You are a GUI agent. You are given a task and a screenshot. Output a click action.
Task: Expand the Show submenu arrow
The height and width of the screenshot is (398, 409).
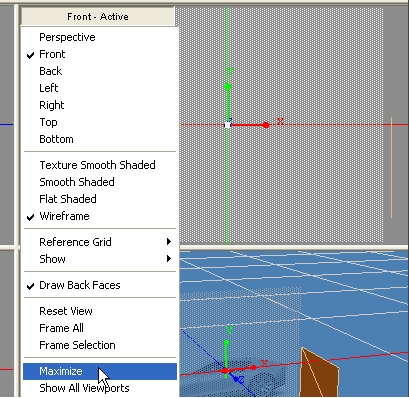(169, 259)
